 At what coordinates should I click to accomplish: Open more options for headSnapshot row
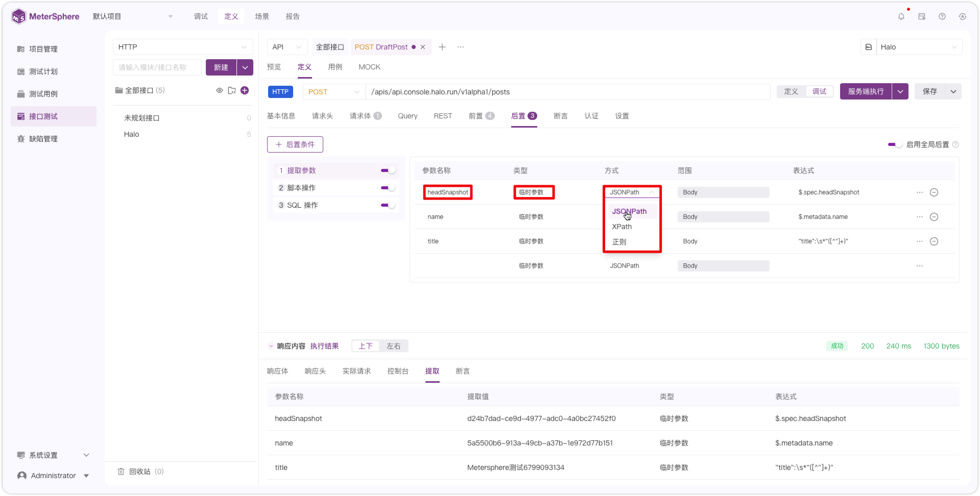click(920, 192)
